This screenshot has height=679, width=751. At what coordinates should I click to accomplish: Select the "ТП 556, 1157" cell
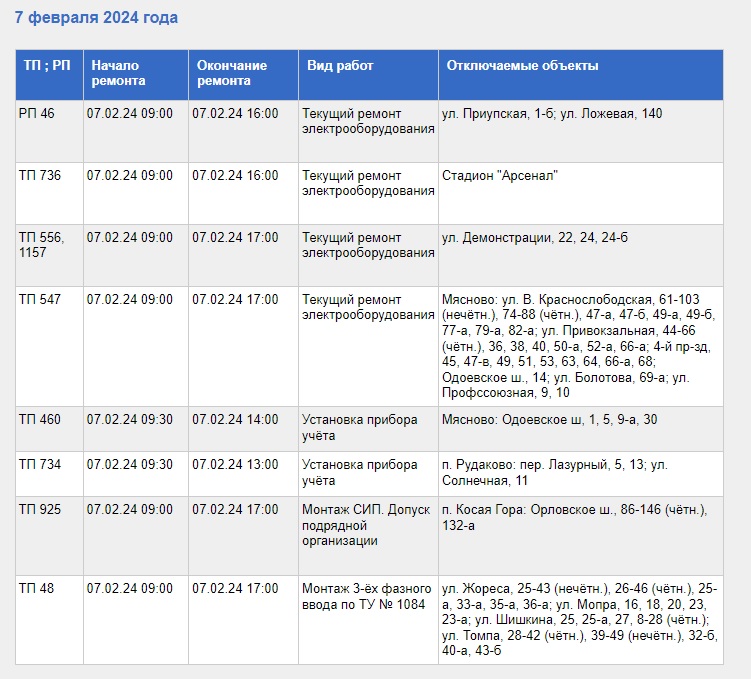point(42,245)
